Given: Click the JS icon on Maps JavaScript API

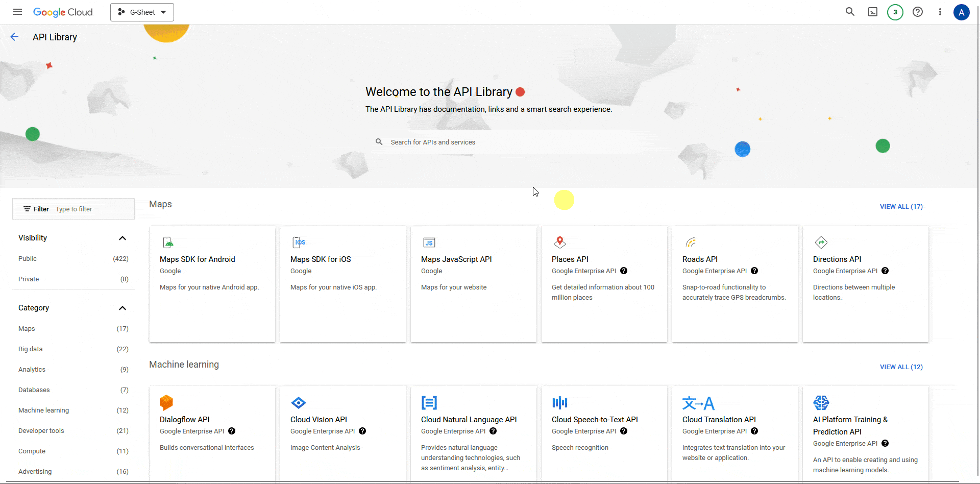Looking at the screenshot, I should (x=429, y=242).
